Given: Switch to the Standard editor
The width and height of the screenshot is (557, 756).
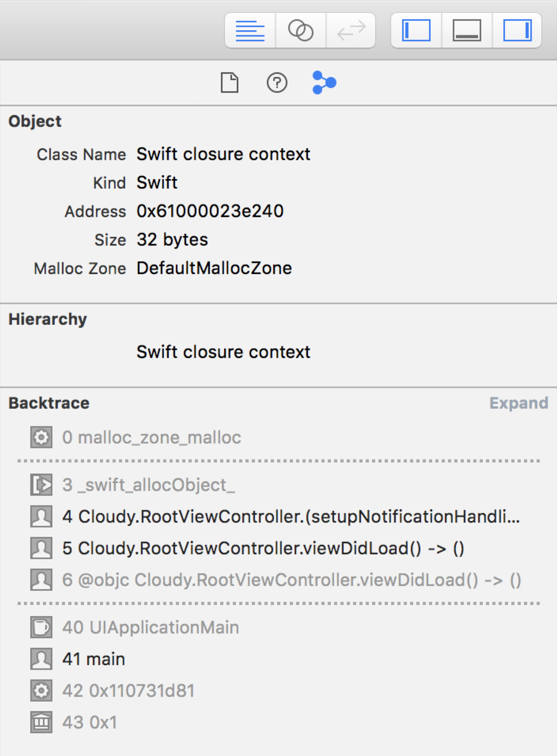Looking at the screenshot, I should [x=250, y=30].
